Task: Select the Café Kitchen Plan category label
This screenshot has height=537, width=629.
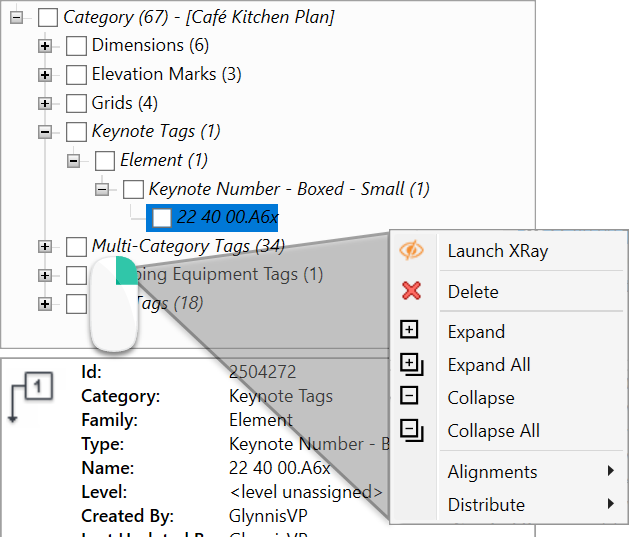Action: pos(199,17)
